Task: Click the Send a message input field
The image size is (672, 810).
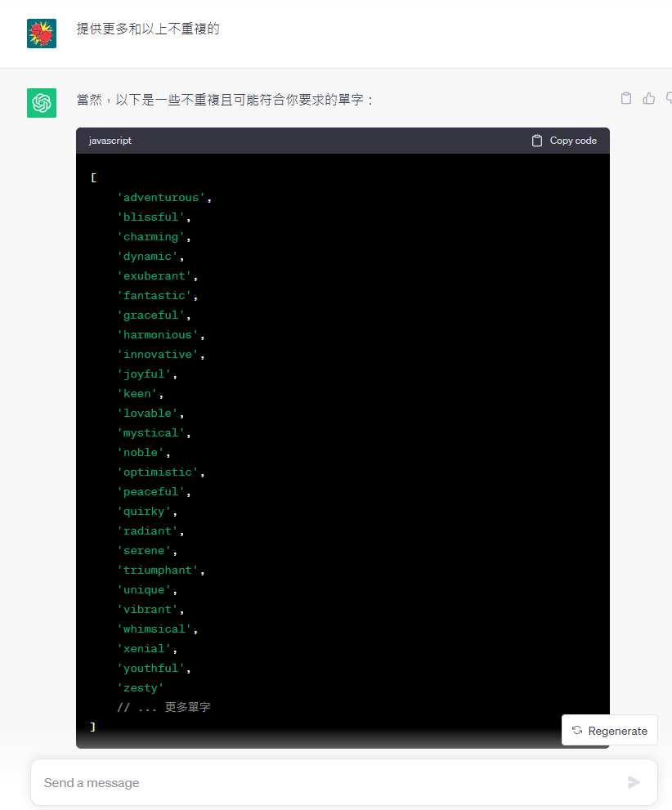Action: pyautogui.click(x=344, y=783)
